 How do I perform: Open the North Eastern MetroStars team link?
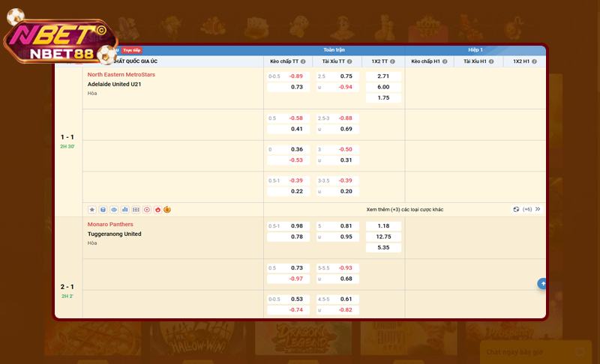(121, 75)
